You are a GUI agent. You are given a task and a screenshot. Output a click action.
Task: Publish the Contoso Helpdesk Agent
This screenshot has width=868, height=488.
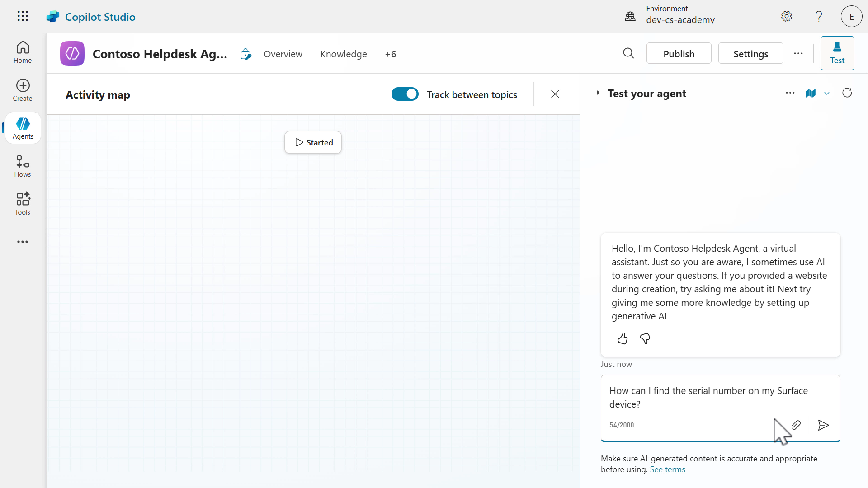679,53
